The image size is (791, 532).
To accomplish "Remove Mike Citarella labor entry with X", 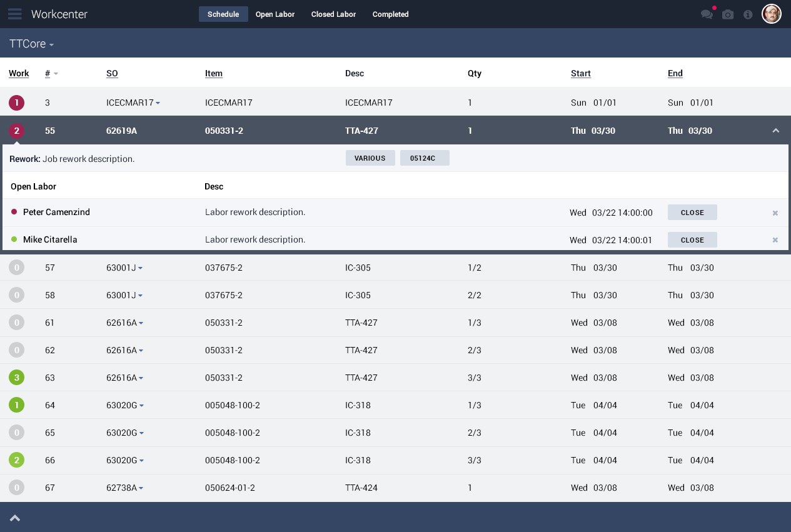I will pos(775,240).
